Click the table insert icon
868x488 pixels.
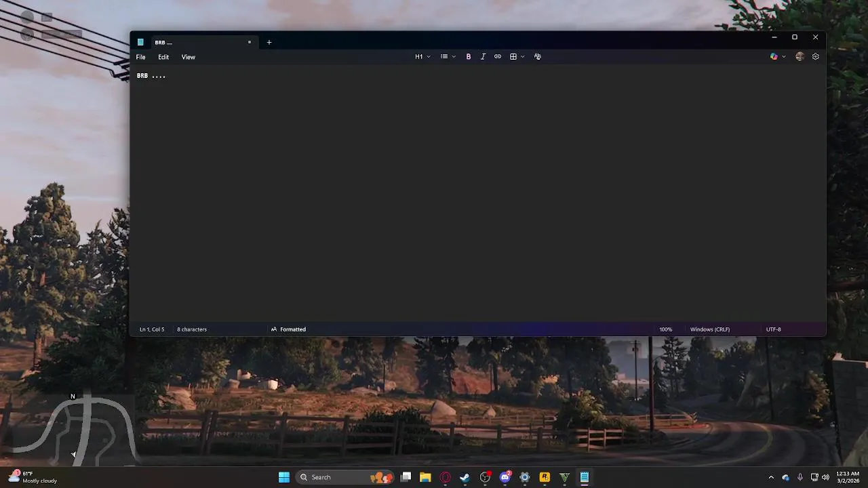click(x=513, y=57)
